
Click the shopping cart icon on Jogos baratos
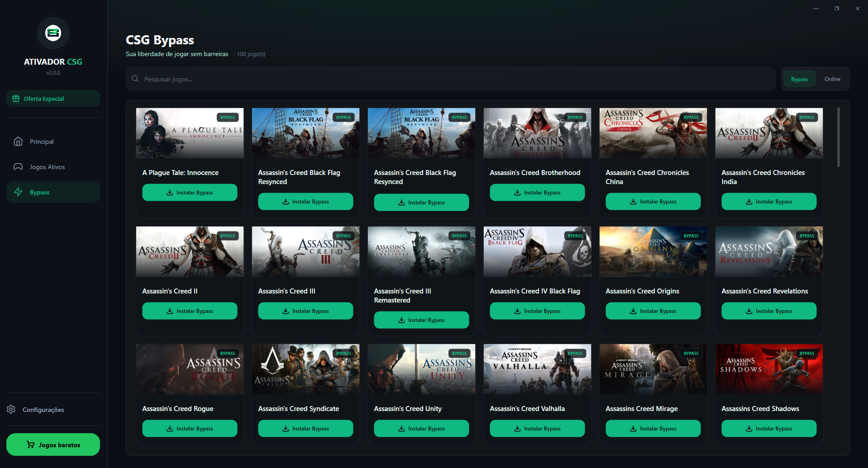31,444
